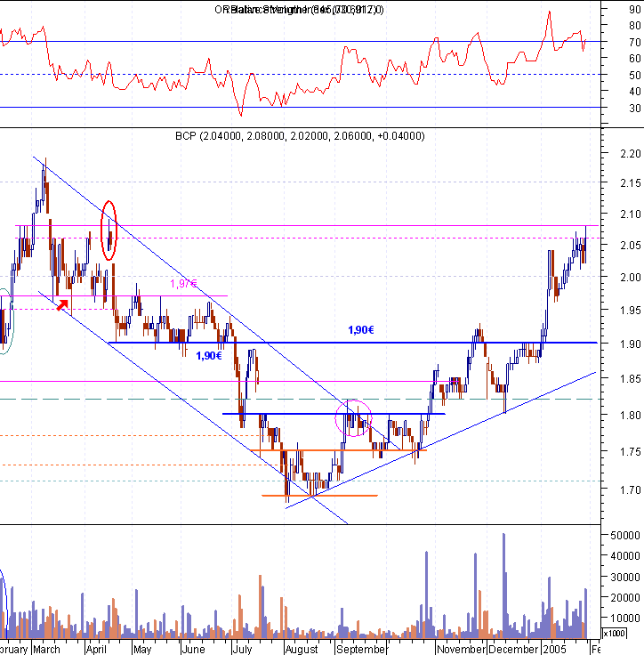
Task: Select the November month label
Action: pyautogui.click(x=461, y=650)
